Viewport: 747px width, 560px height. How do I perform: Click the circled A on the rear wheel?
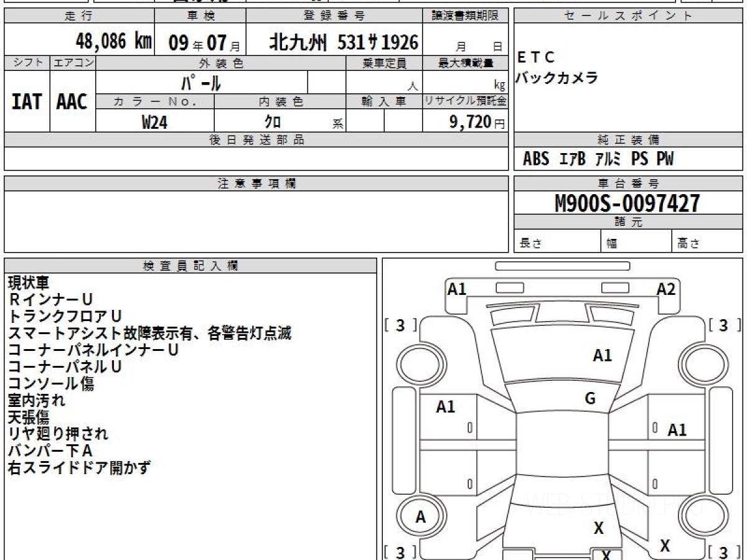421,517
